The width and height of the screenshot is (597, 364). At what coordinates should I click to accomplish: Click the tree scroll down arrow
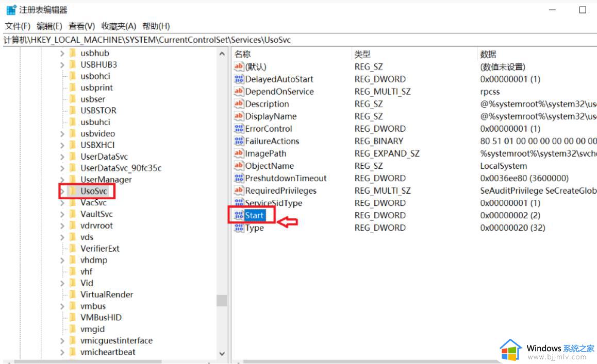coord(222,353)
